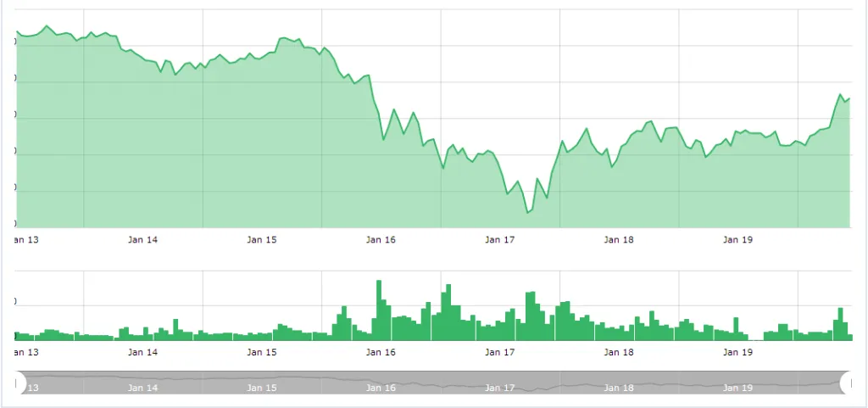Click the Jan 14 label under the volume chart
Screen dimensions: 868x408
142,352
